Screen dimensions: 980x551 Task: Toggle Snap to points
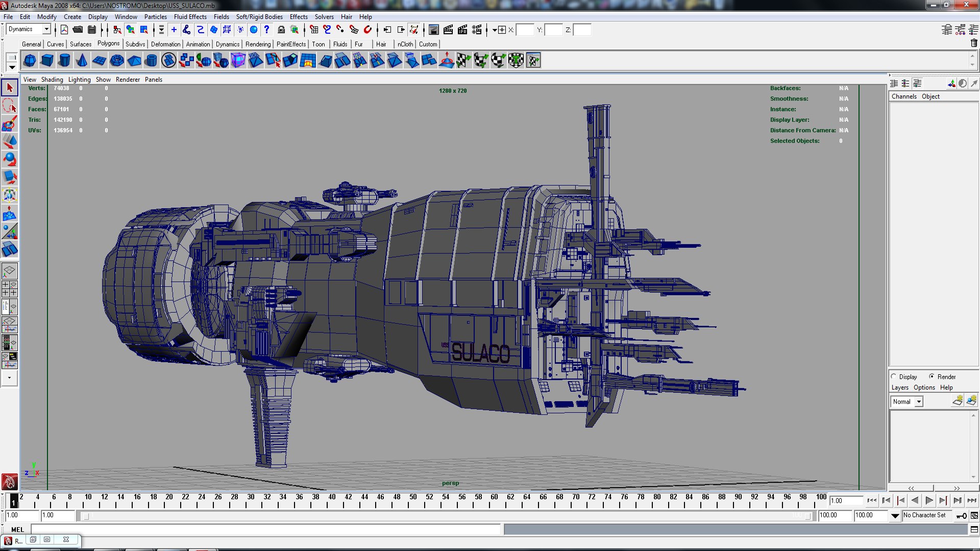click(340, 30)
